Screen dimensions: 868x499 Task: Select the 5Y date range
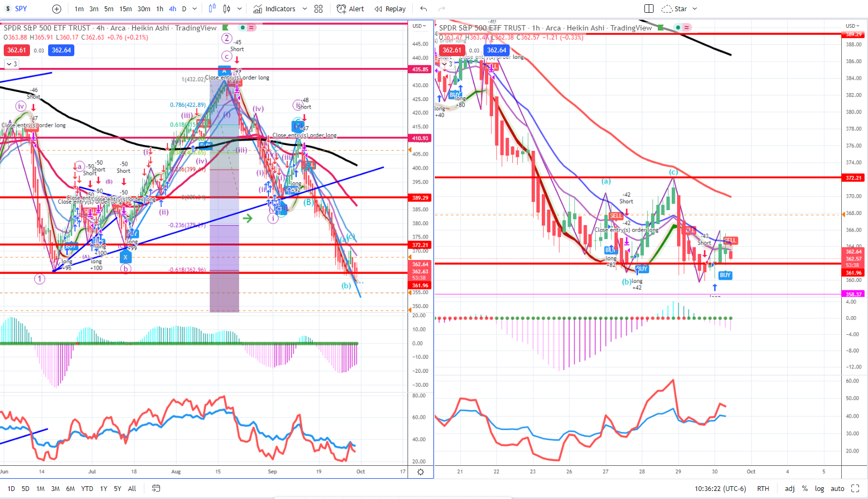click(x=118, y=489)
